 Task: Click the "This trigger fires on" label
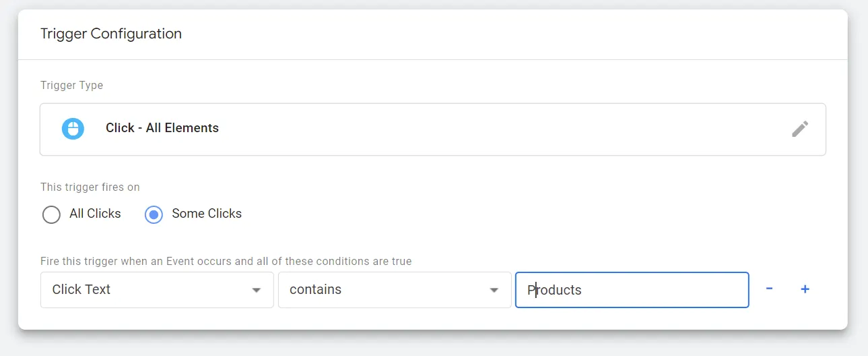coord(90,187)
